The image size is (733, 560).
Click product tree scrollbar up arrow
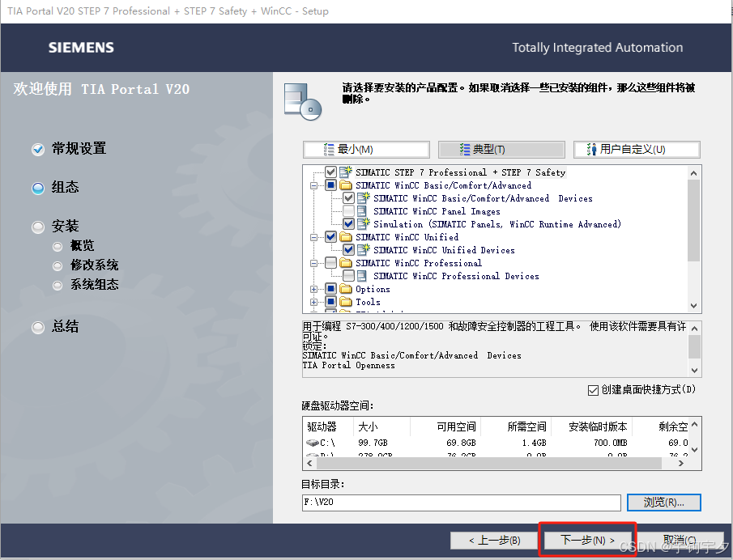click(x=694, y=173)
